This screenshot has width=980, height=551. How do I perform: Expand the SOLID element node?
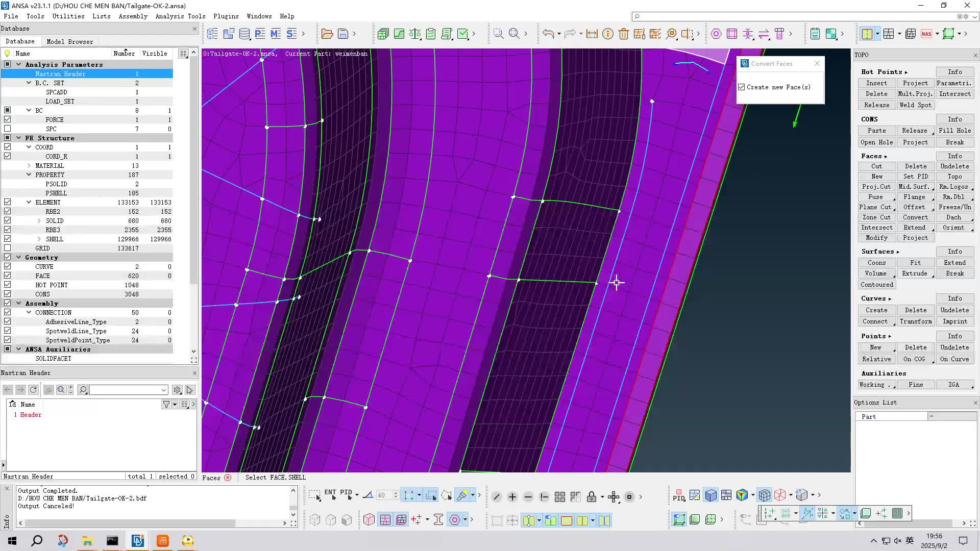39,221
